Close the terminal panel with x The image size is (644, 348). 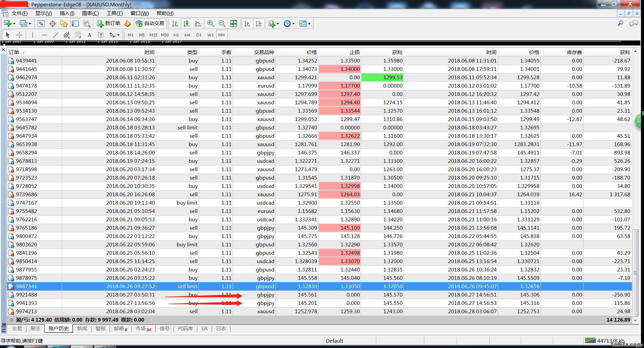pyautogui.click(x=4, y=50)
